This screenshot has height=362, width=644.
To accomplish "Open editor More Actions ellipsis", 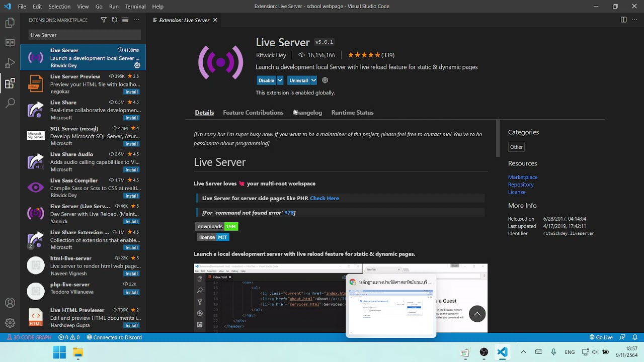I will tap(634, 20).
